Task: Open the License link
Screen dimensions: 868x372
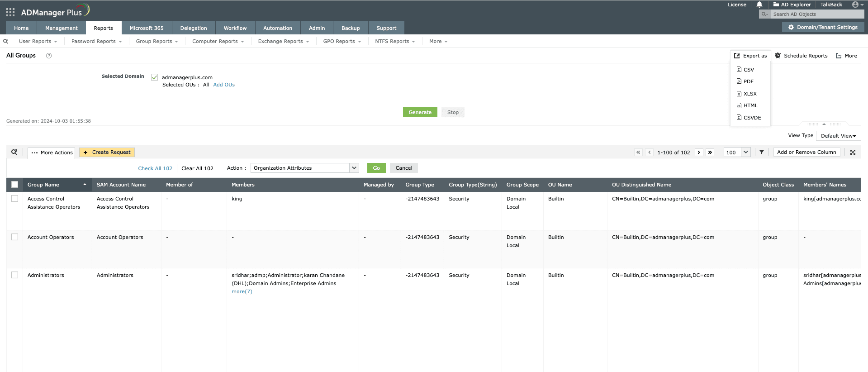Action: coord(737,5)
